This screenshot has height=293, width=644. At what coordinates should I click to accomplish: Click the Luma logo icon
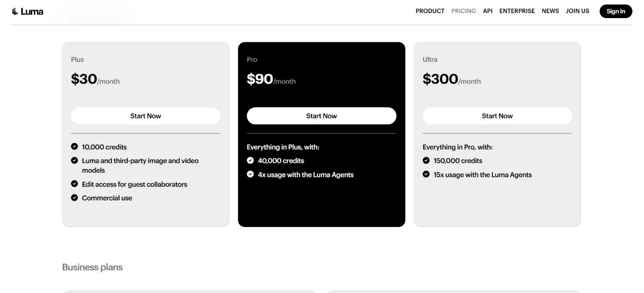click(15, 11)
